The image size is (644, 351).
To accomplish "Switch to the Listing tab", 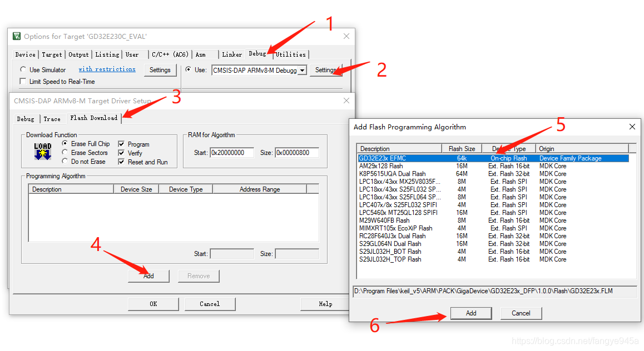I will [107, 54].
